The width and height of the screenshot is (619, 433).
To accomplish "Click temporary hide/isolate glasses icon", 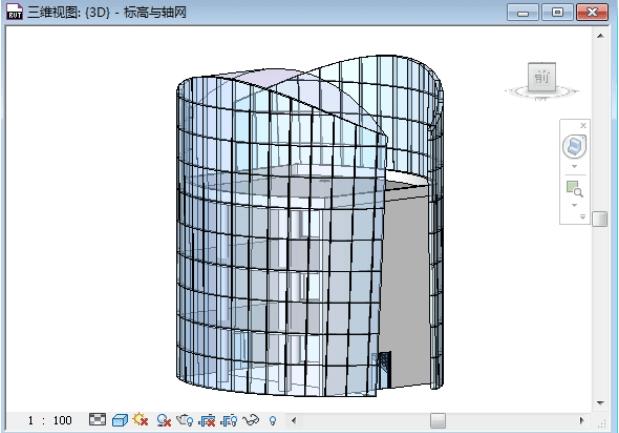I will tap(250, 421).
